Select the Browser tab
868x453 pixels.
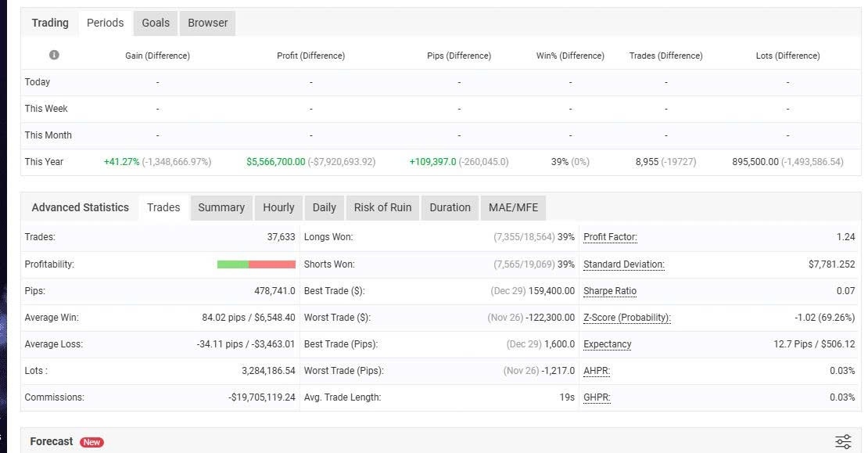pyautogui.click(x=206, y=23)
